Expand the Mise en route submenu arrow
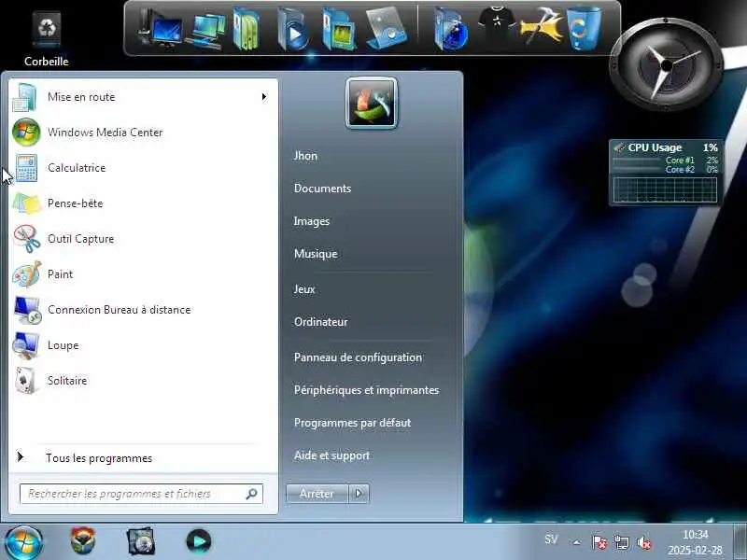This screenshot has width=747, height=560. tap(264, 97)
